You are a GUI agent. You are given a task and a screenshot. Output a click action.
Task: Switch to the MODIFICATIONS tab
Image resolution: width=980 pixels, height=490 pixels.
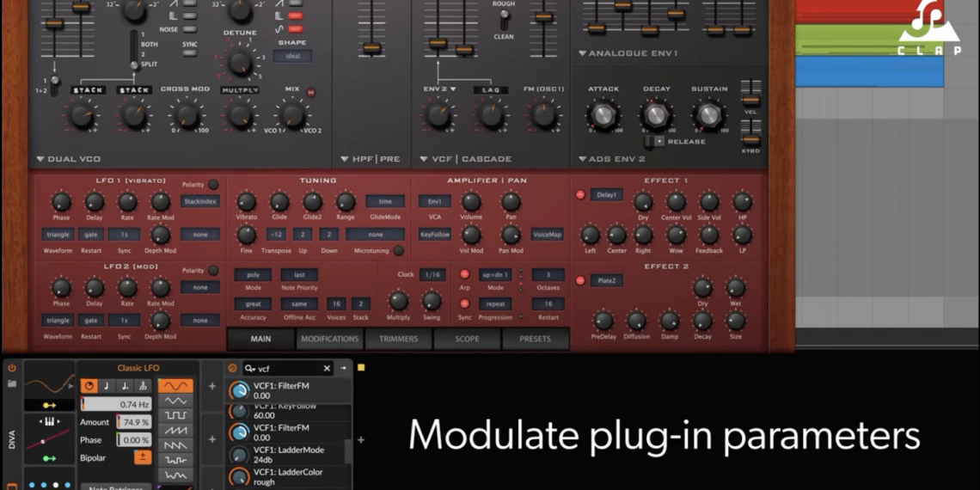[x=329, y=339]
